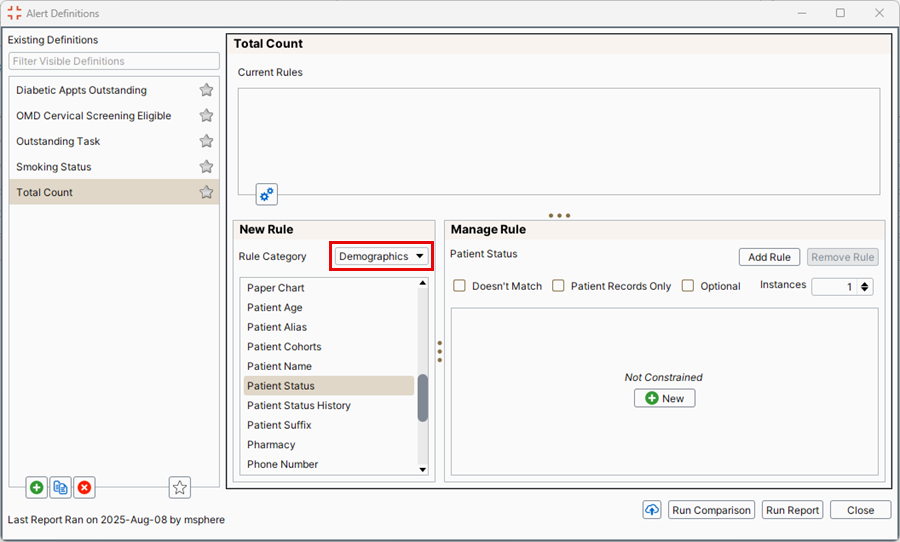Select Outstanding Task in Existing Definitions
The image size is (900, 542).
click(x=58, y=141)
